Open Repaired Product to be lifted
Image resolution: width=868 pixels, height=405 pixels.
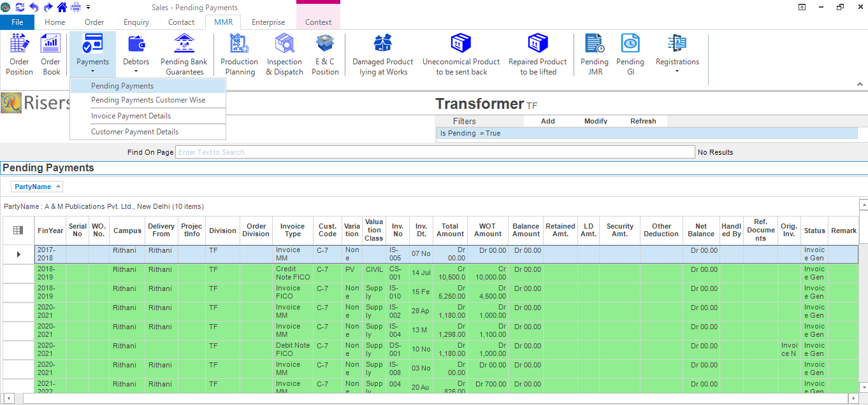pos(537,55)
